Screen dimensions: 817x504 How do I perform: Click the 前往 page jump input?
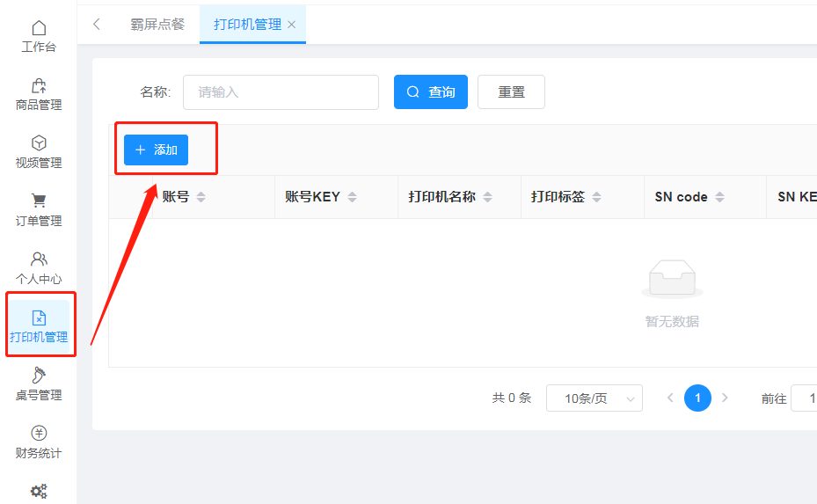[804, 398]
